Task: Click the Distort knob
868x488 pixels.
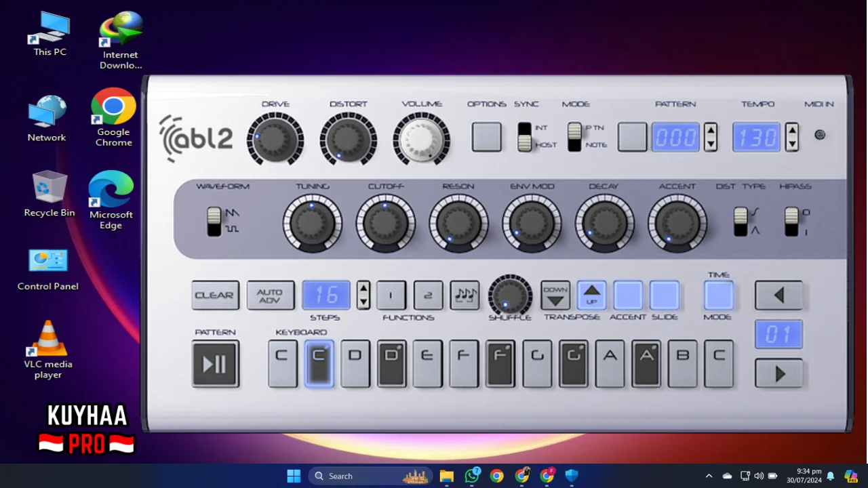Action: pos(349,139)
